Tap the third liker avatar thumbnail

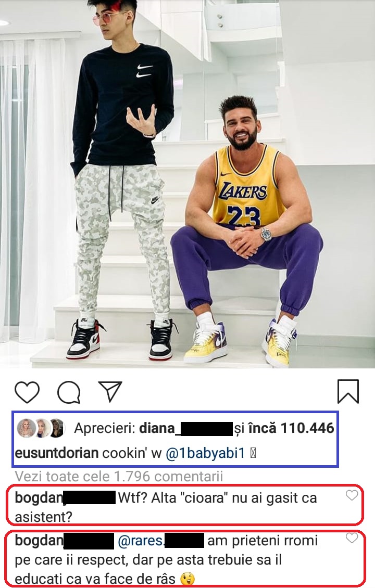(57, 428)
